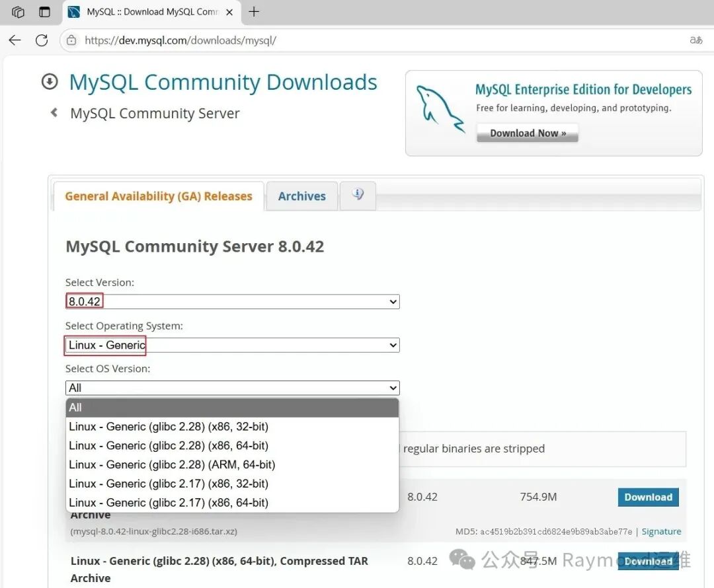Switch to the Archives tab
The height and width of the screenshot is (588, 714).
[302, 196]
